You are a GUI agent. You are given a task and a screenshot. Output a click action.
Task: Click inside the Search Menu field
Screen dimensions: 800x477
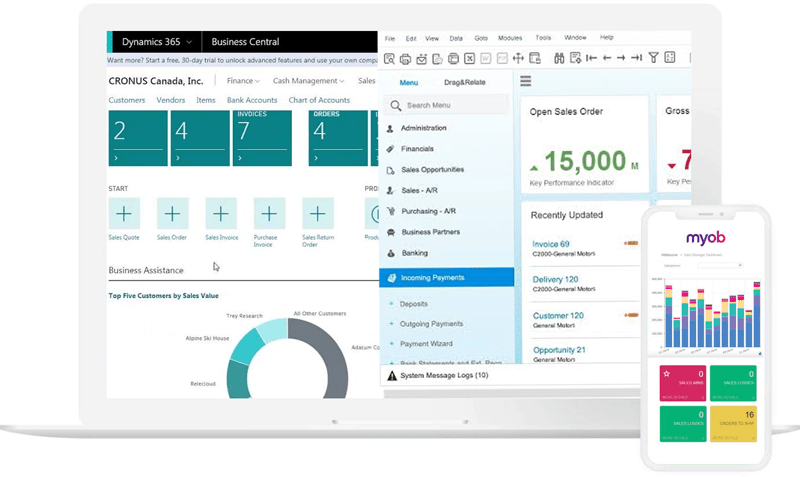(x=446, y=106)
